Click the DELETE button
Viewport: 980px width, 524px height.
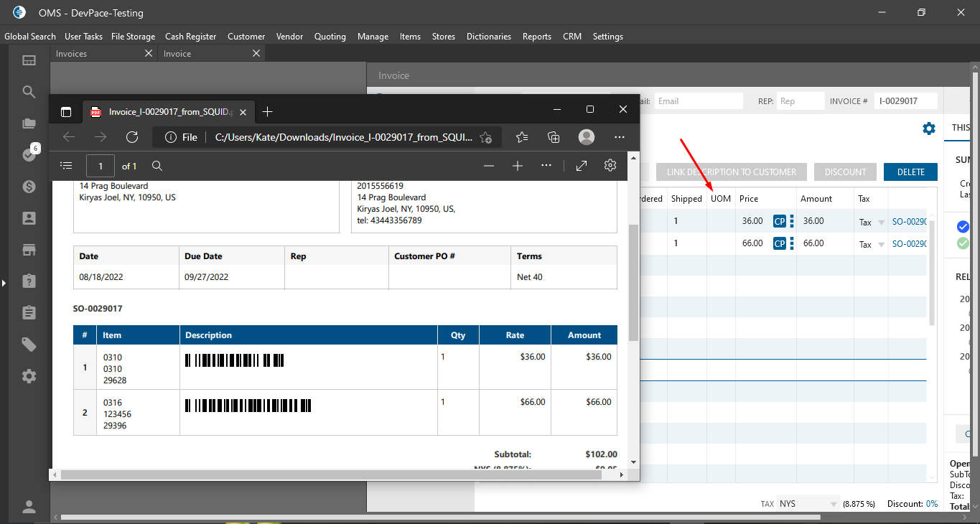click(910, 172)
